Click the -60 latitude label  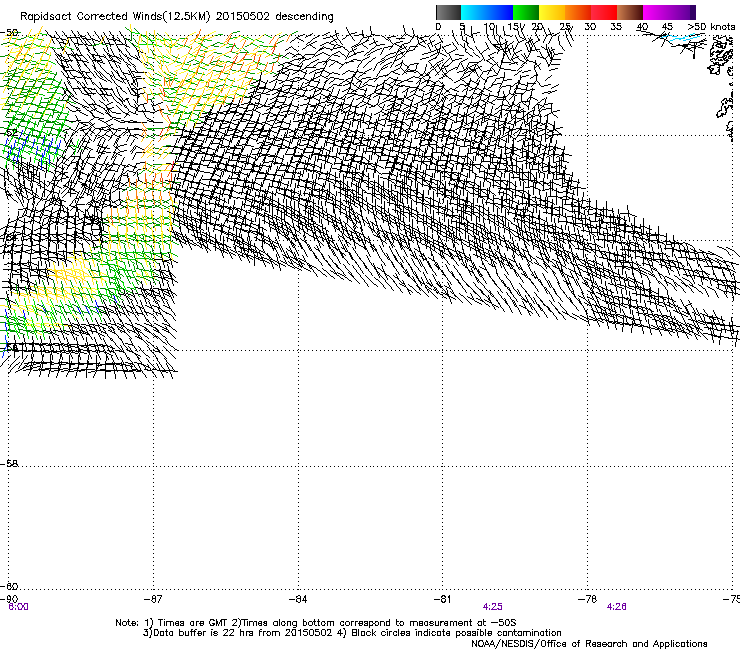click(9, 586)
